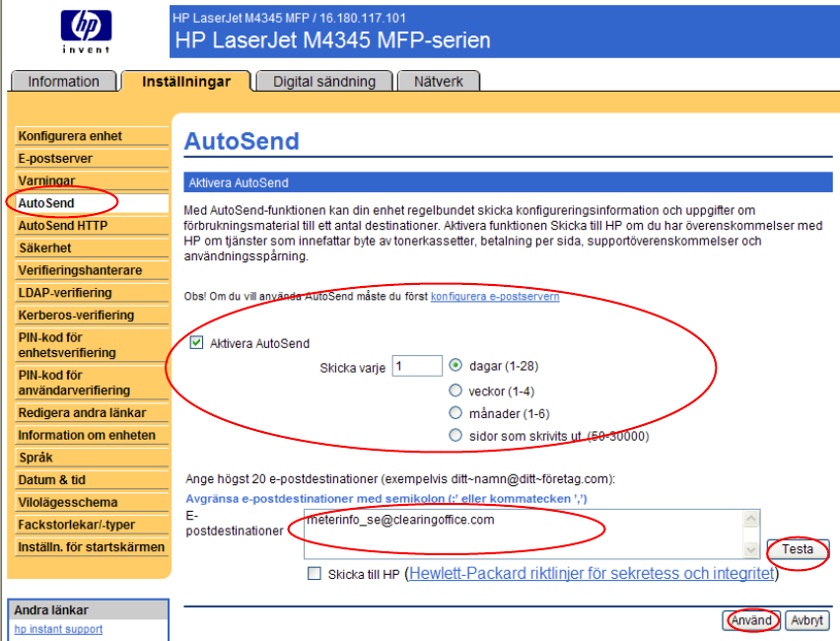Image resolution: width=840 pixels, height=641 pixels.
Task: Click down arrow of e-mail box scrollbar
Action: [x=751, y=550]
